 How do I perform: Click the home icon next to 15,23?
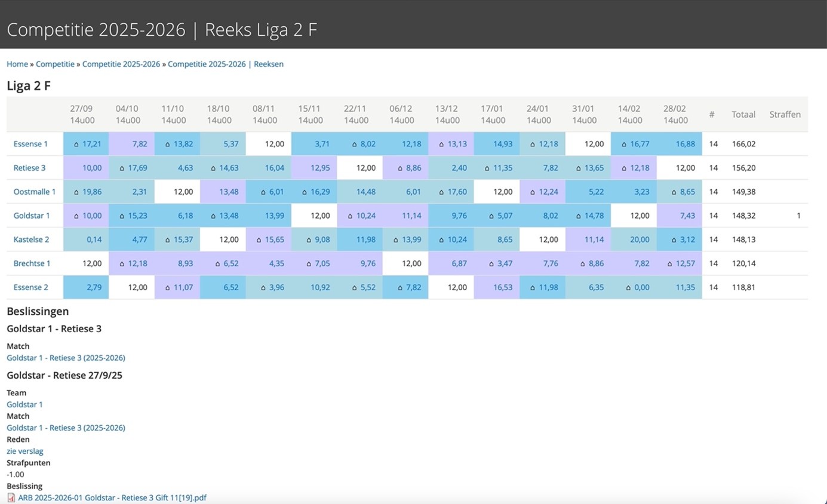(122, 216)
